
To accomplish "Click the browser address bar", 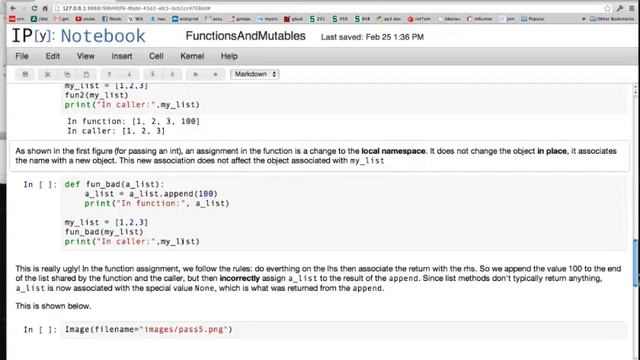I will [x=327, y=8].
